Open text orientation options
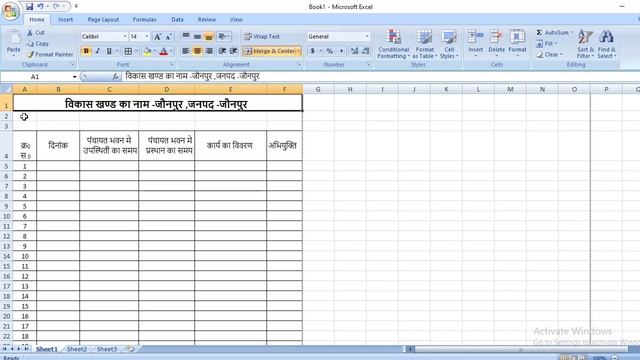Image resolution: width=640 pixels, height=360 pixels. point(224,36)
